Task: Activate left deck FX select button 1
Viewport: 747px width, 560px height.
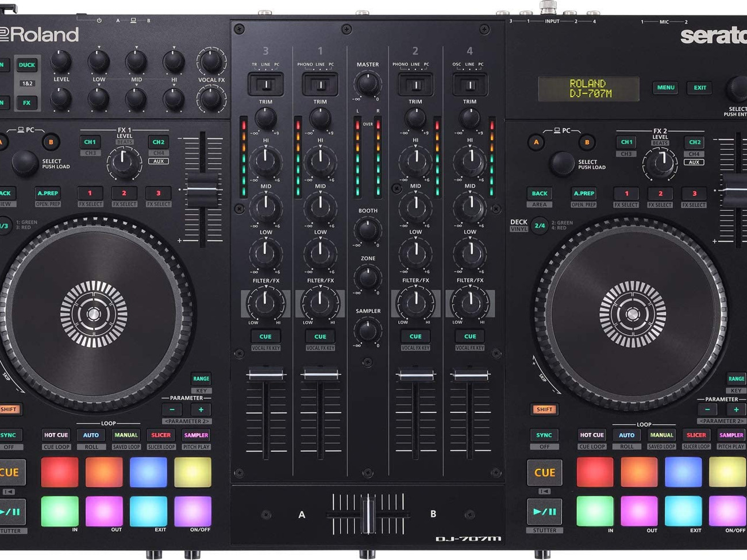Action: (x=90, y=194)
